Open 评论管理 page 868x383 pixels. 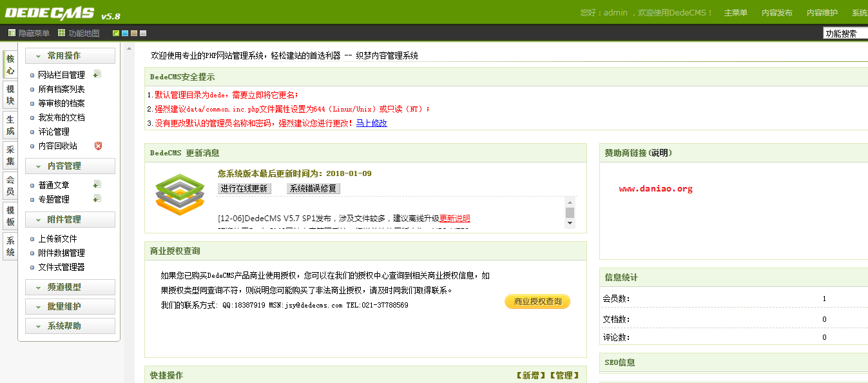pos(53,132)
